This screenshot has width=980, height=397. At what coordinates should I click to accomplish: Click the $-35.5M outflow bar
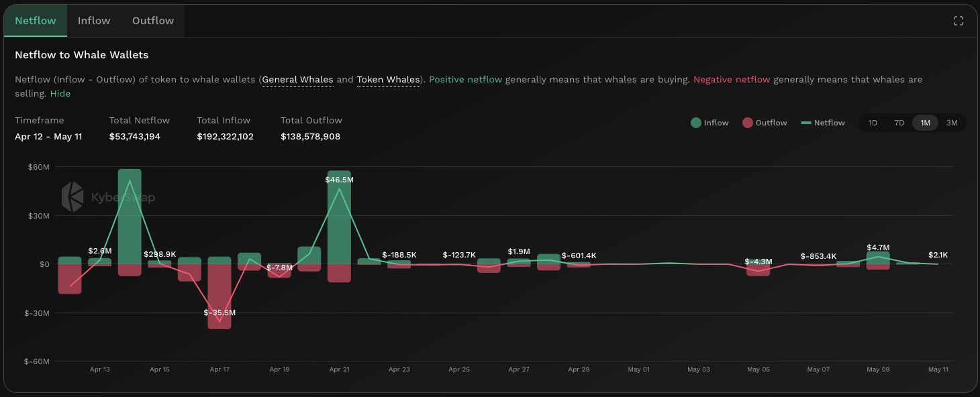(x=219, y=295)
